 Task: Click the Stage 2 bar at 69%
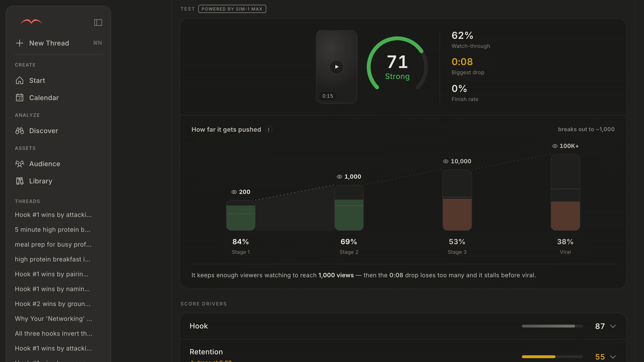(349, 208)
